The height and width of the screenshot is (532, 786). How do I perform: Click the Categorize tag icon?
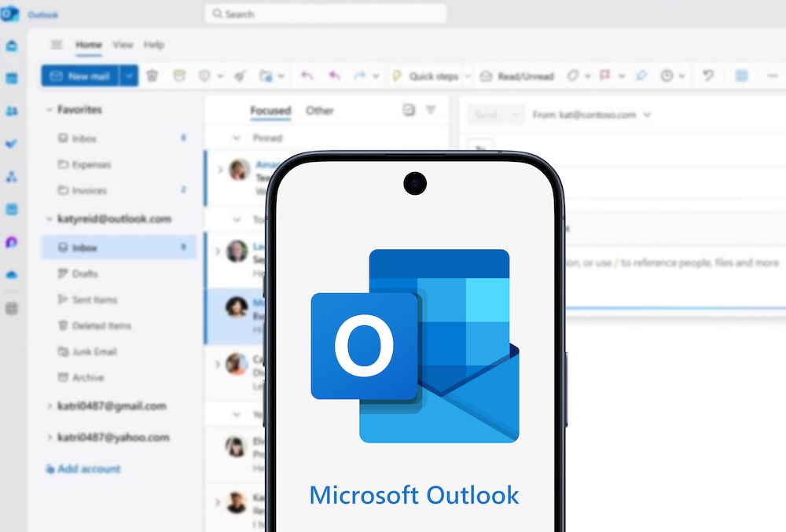coord(572,75)
